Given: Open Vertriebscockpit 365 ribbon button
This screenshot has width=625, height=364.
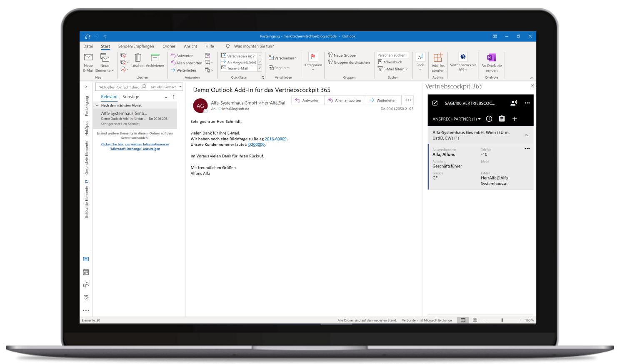Looking at the screenshot, I should click(x=463, y=62).
